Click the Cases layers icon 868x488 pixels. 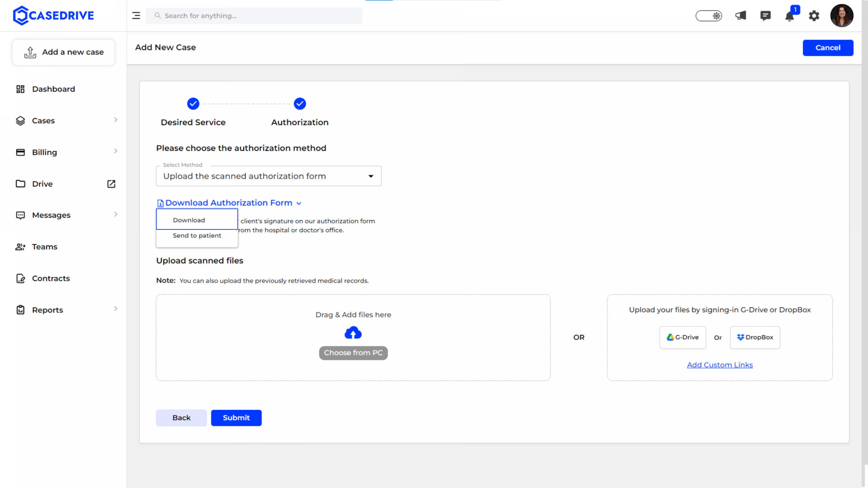pyautogui.click(x=20, y=120)
